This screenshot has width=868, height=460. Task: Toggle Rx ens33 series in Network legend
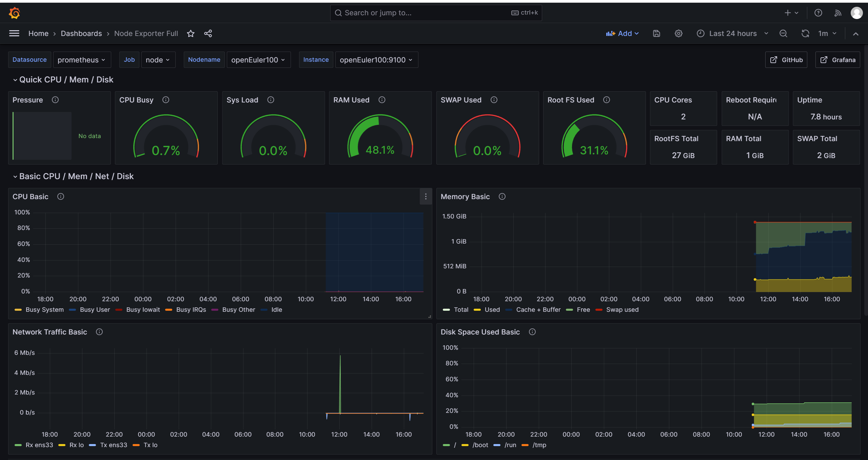point(39,445)
